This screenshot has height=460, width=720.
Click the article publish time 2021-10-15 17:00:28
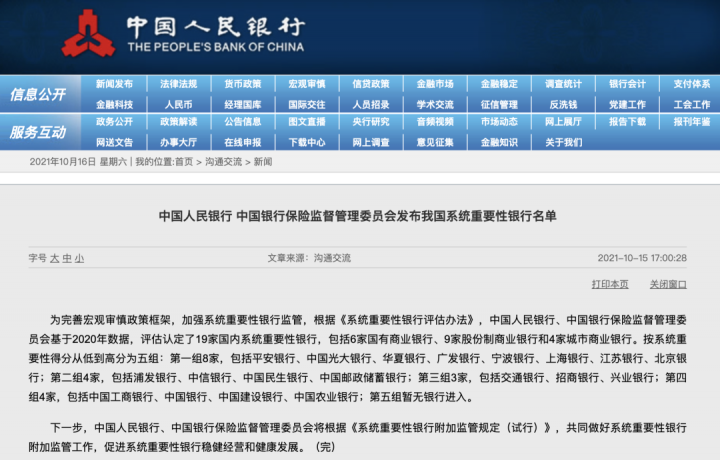click(642, 258)
